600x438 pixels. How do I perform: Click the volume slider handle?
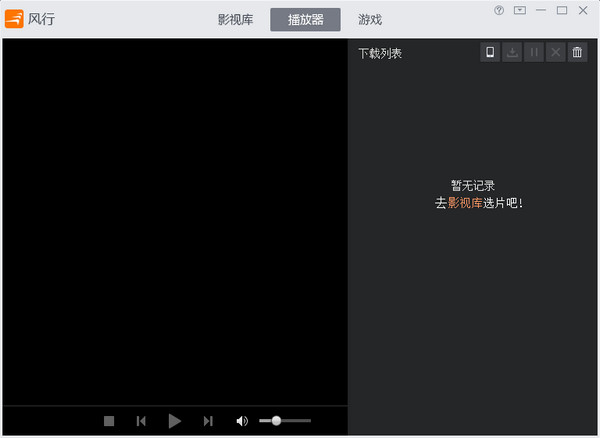(276, 421)
